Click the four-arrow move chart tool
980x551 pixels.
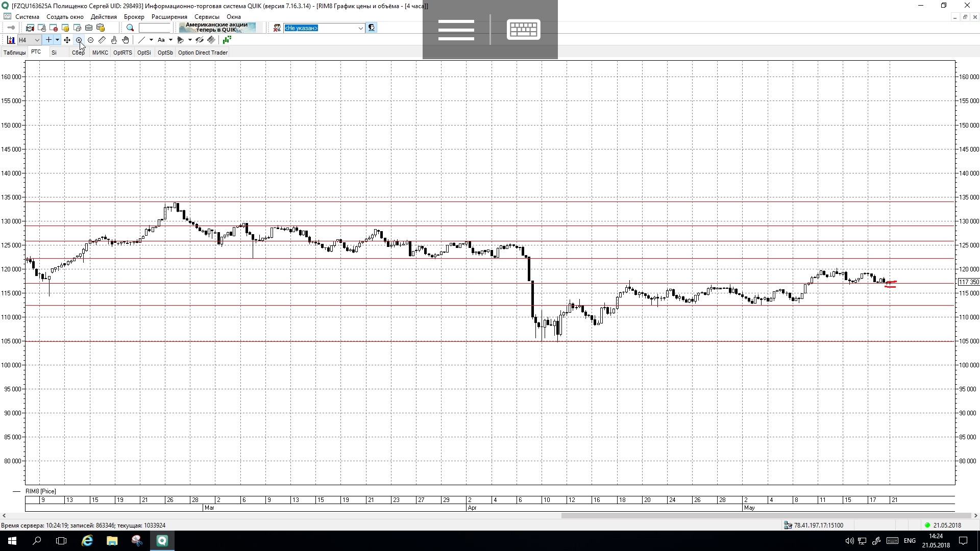(67, 40)
